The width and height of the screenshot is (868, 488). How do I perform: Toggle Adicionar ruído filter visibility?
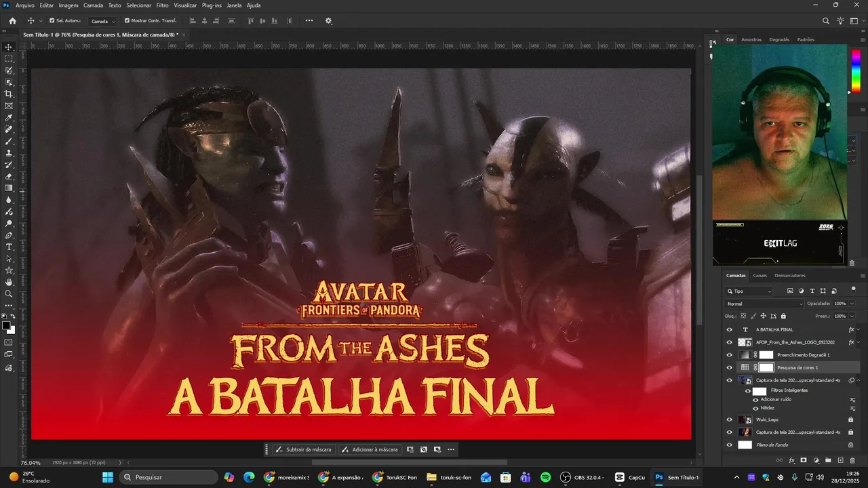[755, 399]
